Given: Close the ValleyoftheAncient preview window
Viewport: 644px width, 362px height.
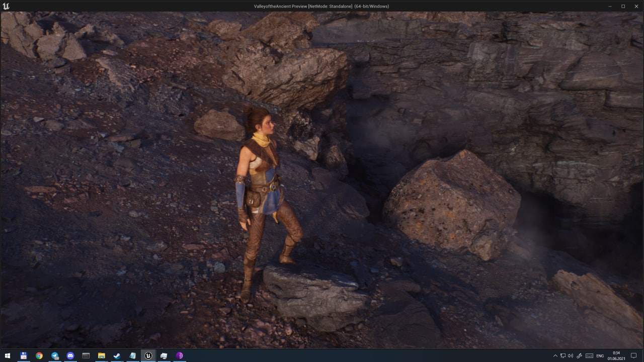Looking at the screenshot, I should tap(636, 6).
